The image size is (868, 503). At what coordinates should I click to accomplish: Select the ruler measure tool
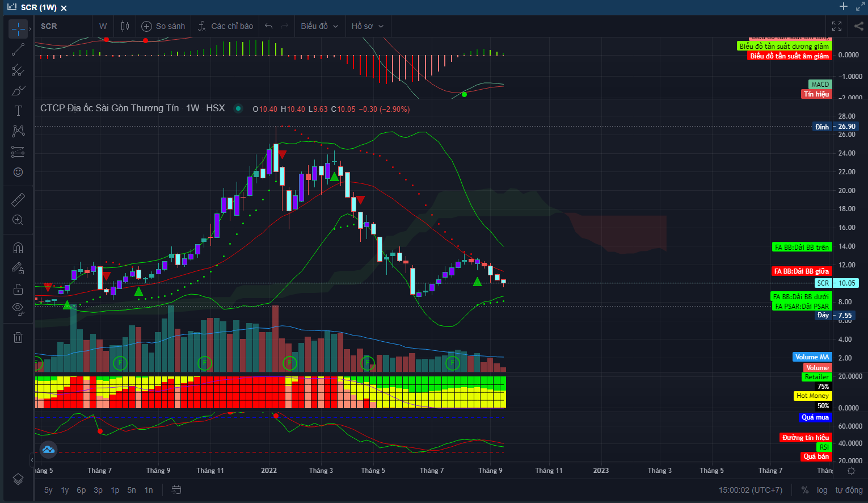[18, 199]
